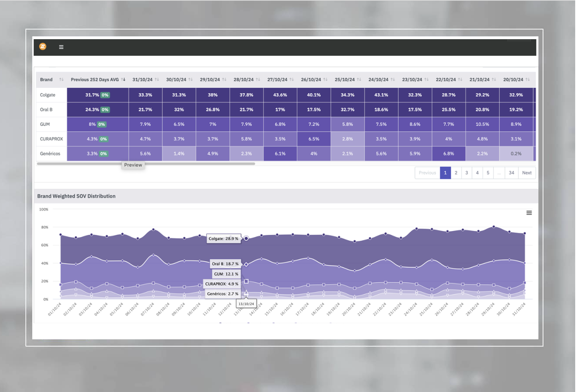The image size is (576, 392).
Task: Sort by 30/10/24 column
Action: pos(190,80)
